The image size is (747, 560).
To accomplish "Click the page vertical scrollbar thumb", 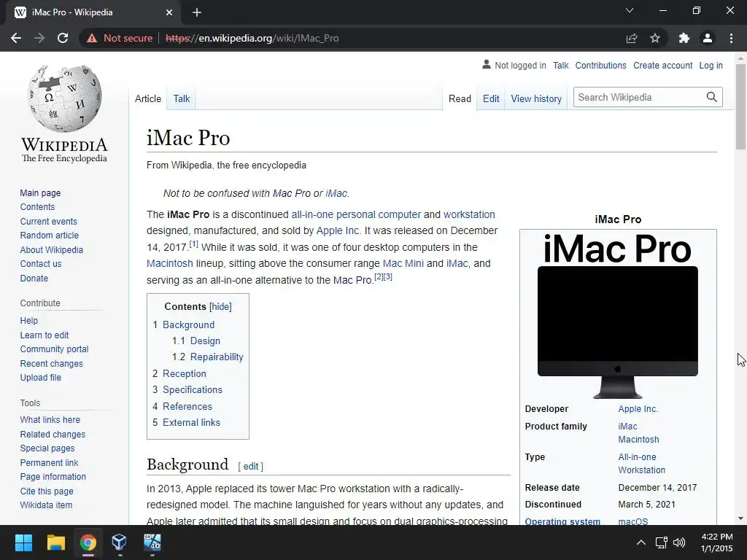I will click(x=740, y=107).
